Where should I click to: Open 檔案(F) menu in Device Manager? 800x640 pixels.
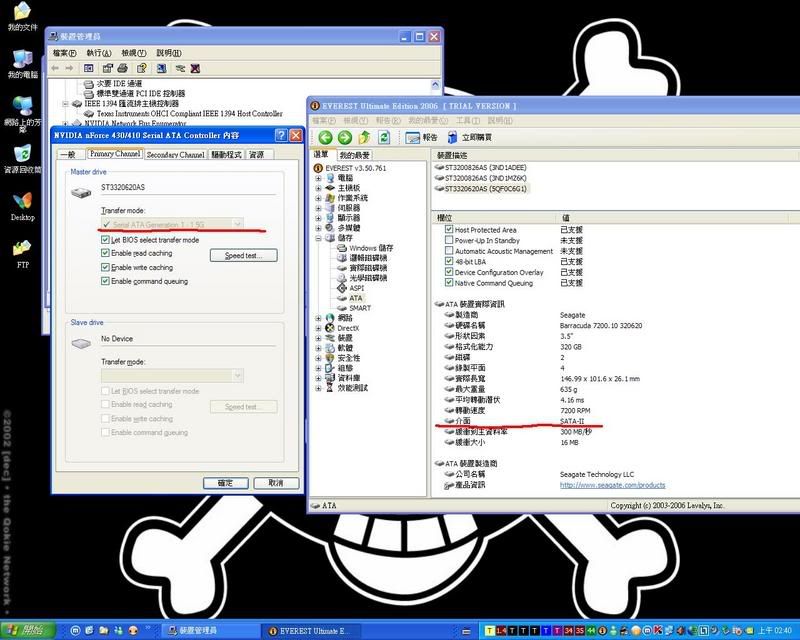(64, 53)
